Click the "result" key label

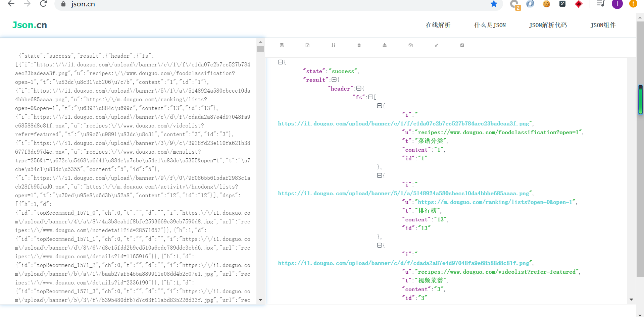tap(316, 80)
